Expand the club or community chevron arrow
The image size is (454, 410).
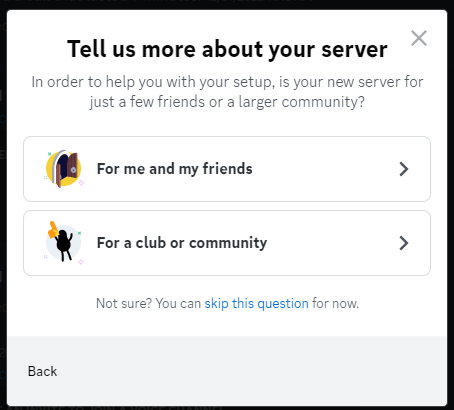(404, 243)
